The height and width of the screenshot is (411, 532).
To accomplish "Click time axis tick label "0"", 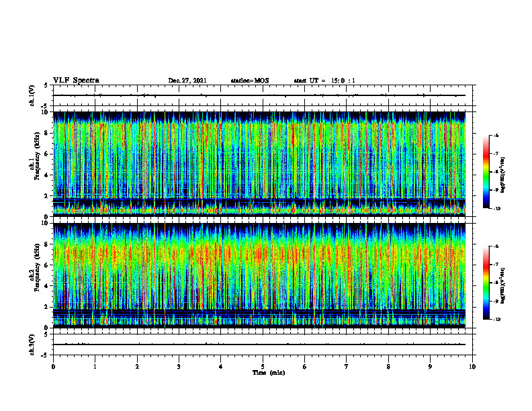I will (53, 367).
